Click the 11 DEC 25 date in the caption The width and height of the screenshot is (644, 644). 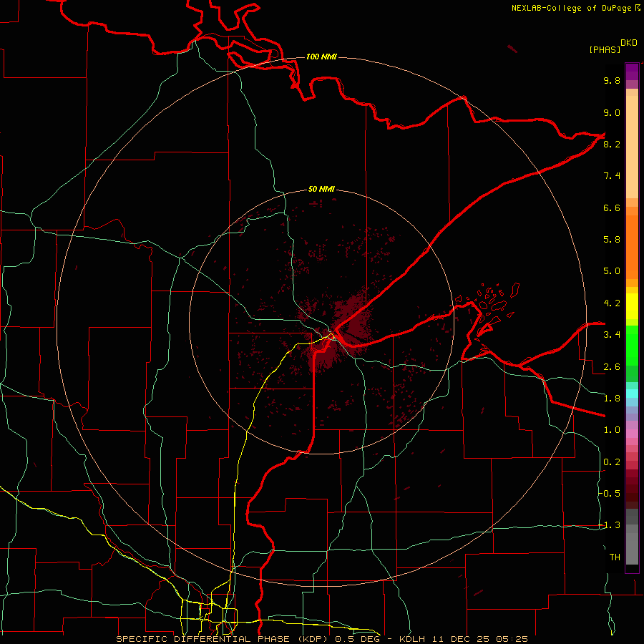point(460,639)
